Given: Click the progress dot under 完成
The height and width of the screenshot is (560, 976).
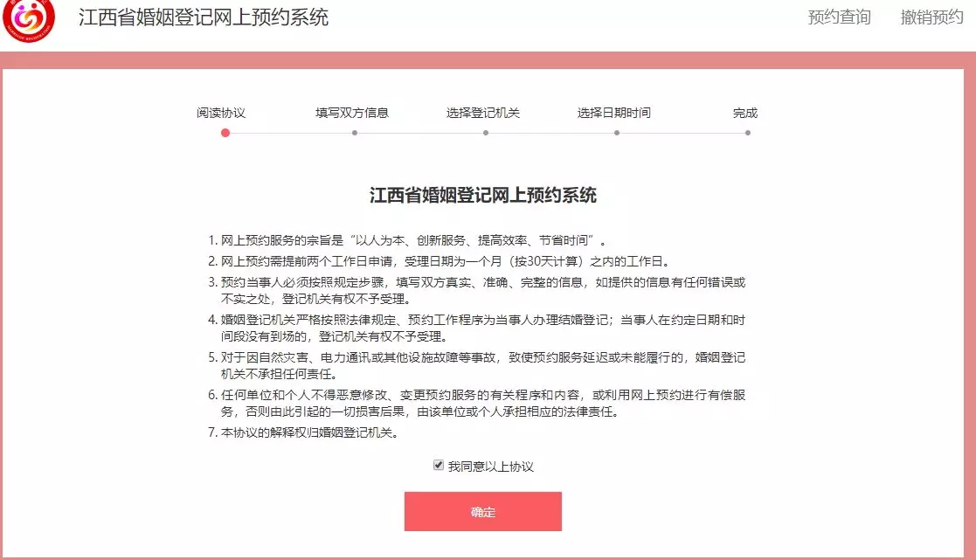Looking at the screenshot, I should pyautogui.click(x=748, y=133).
